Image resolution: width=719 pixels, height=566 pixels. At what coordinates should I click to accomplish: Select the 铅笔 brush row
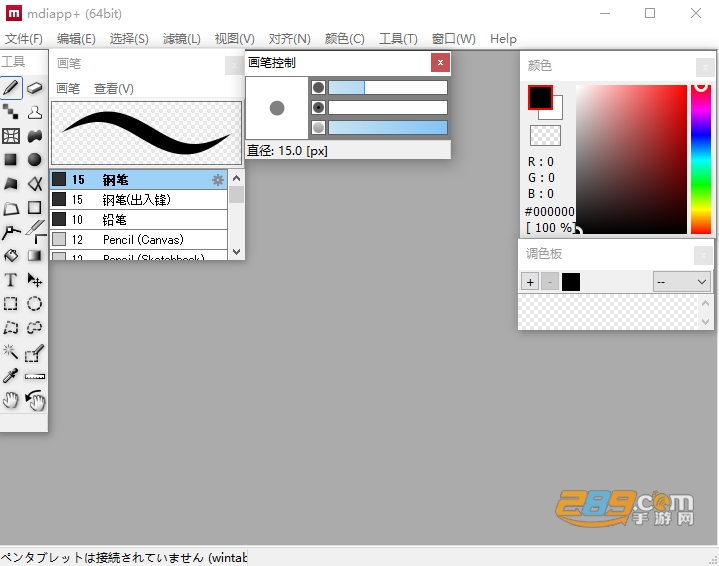tap(139, 220)
